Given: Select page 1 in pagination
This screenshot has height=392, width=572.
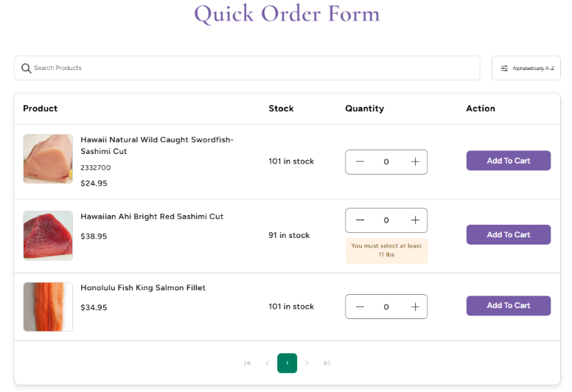Looking at the screenshot, I should (x=287, y=363).
